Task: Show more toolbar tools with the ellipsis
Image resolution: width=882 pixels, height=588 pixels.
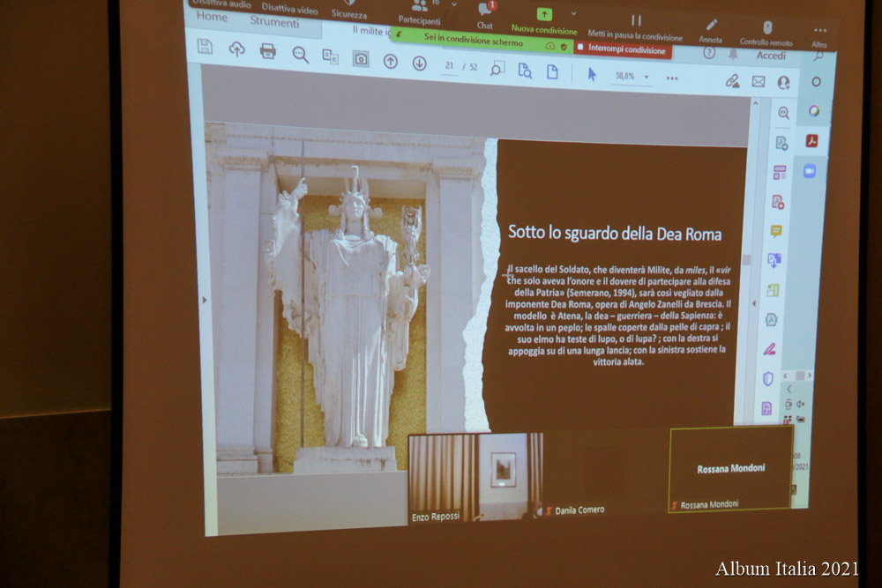Action: click(x=672, y=78)
